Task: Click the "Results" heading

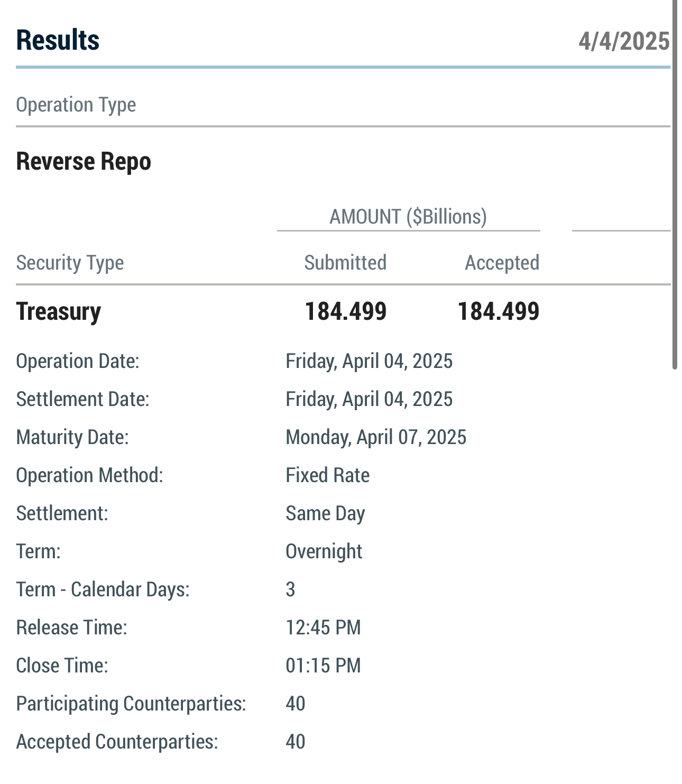Action: 58,40
